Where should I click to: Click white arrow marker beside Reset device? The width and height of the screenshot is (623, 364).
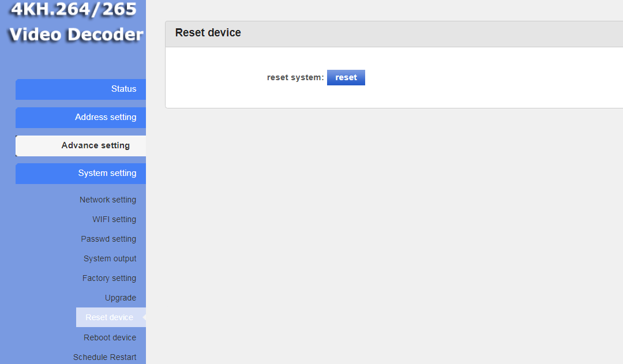(x=144, y=317)
